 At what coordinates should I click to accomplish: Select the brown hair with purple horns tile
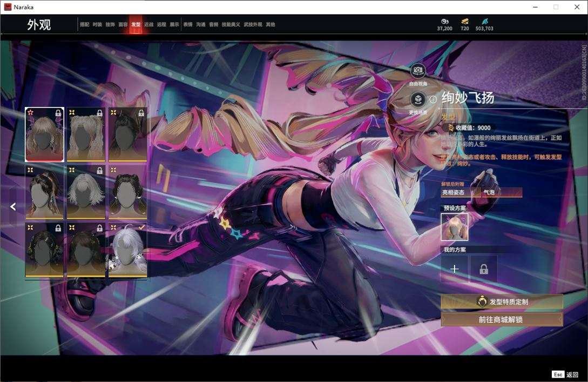tap(44, 135)
